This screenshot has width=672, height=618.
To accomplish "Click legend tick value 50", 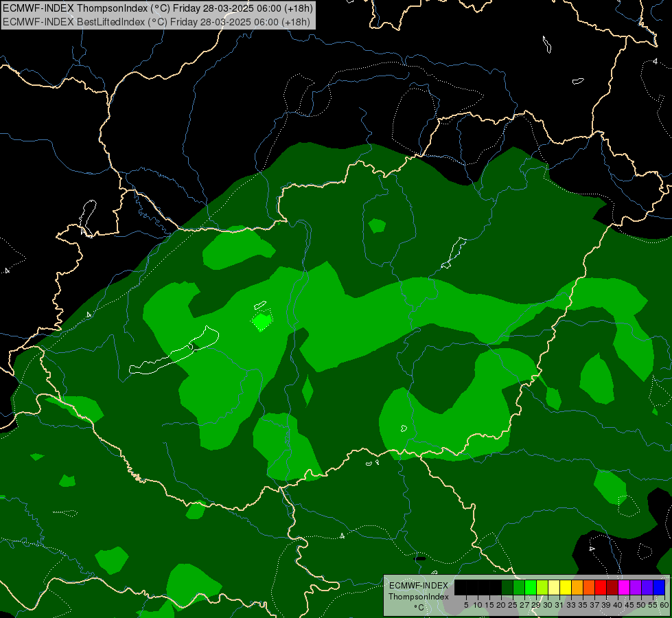I will tap(640, 605).
